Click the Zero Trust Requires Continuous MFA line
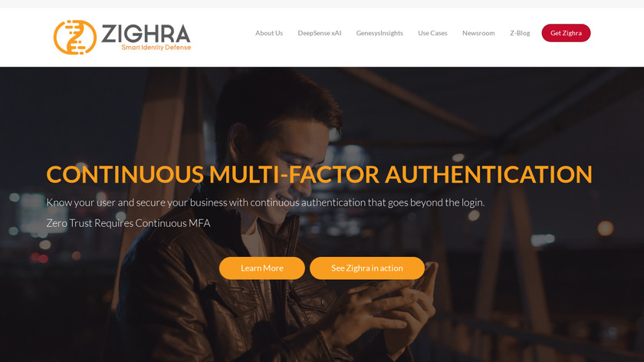644x362 pixels. pos(128,223)
